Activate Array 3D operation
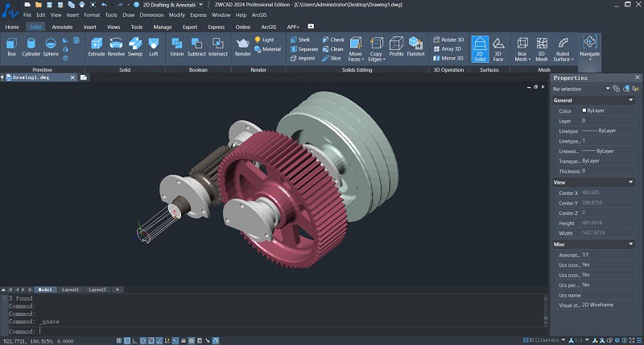 tap(448, 49)
